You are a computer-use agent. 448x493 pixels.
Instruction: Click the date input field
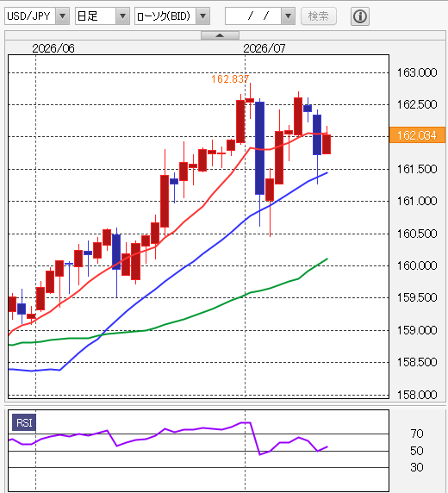[x=253, y=16]
